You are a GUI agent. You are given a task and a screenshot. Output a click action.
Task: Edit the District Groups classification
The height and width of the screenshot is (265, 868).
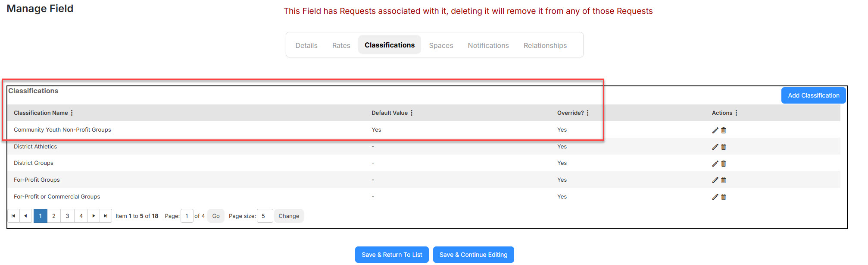click(715, 164)
